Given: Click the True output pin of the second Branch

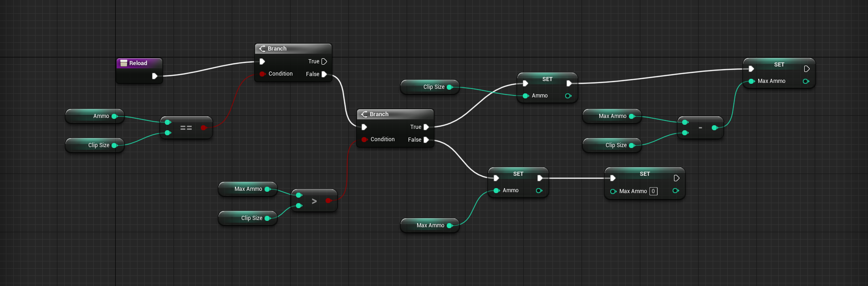Looking at the screenshot, I should [426, 127].
